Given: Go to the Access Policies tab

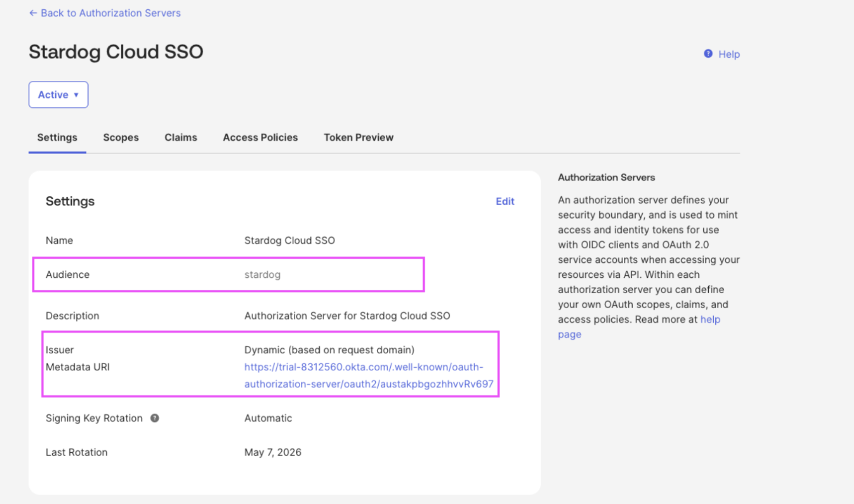Looking at the screenshot, I should click(x=260, y=138).
